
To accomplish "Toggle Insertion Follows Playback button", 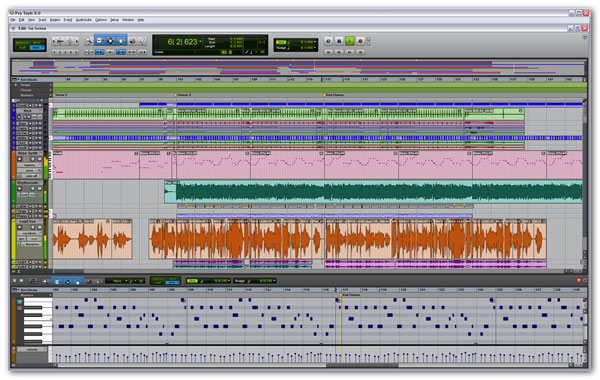I will coord(142,52).
